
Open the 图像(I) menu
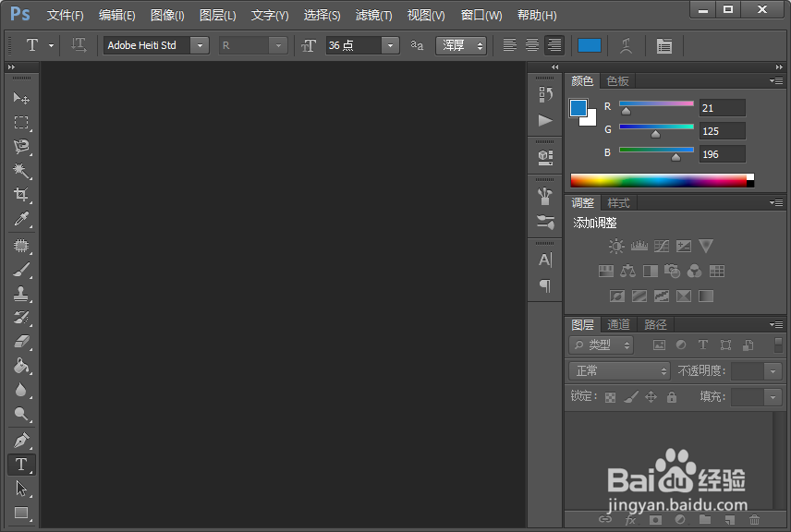pos(167,15)
